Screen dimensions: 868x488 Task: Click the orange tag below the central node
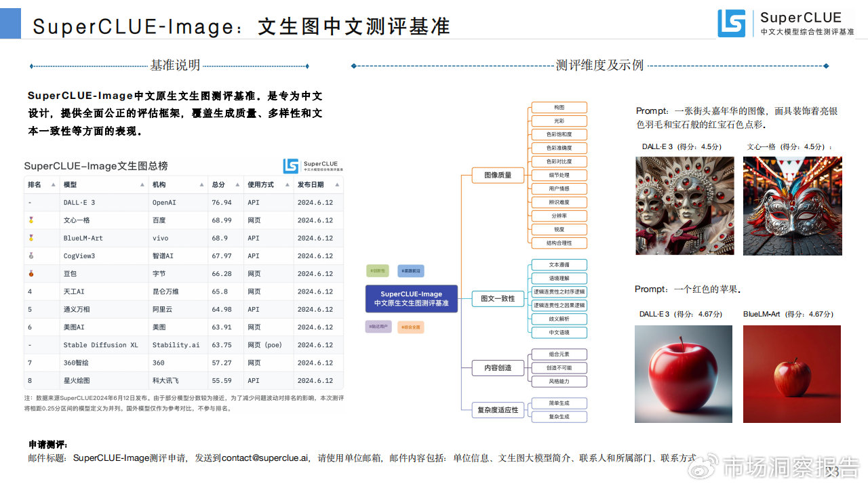point(411,327)
